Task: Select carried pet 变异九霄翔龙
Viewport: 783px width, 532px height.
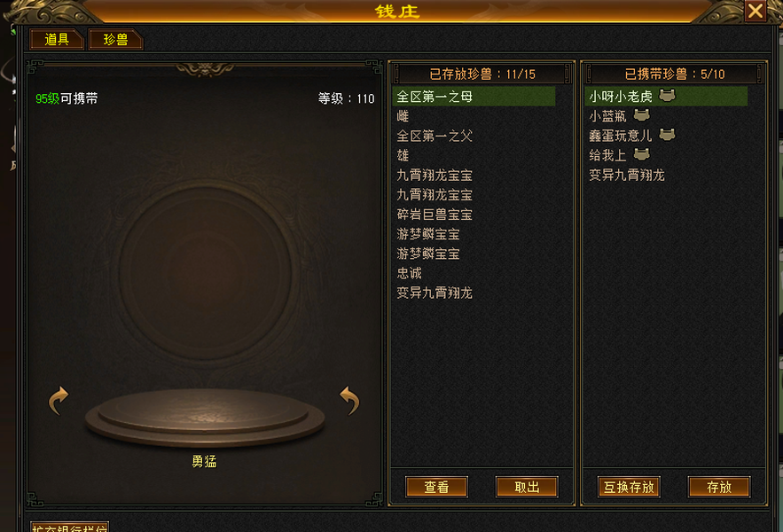Action: 666,175
